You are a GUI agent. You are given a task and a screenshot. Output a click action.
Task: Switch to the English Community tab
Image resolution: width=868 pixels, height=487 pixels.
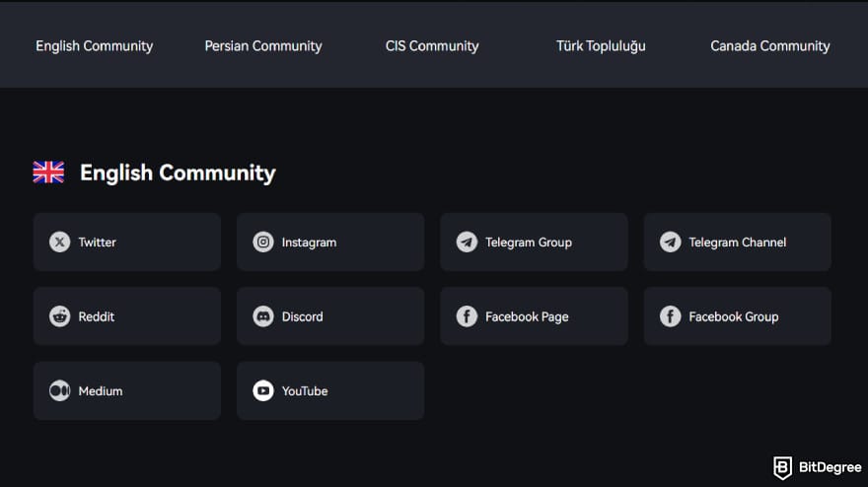click(95, 46)
